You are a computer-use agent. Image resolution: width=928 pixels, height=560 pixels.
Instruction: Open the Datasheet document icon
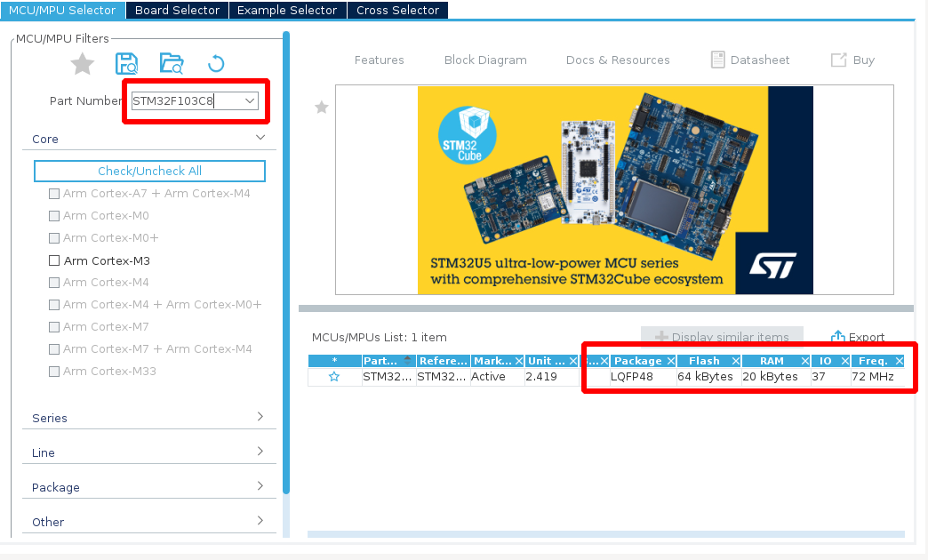[x=718, y=60]
